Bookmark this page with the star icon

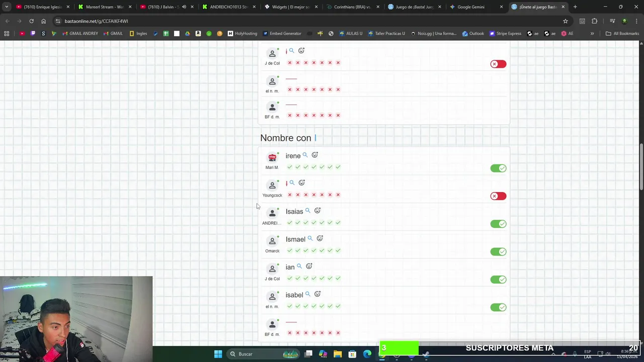pos(566,21)
